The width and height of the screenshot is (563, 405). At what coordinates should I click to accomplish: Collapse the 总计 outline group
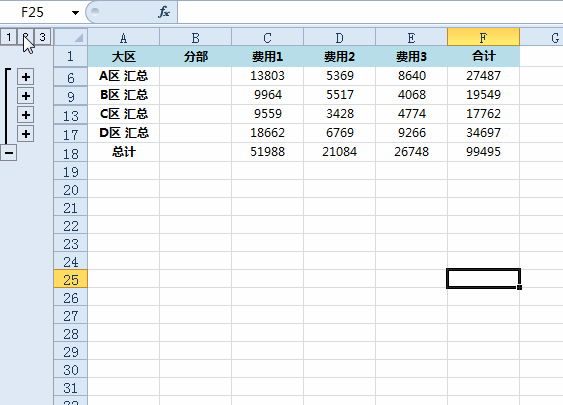pyautogui.click(x=9, y=153)
